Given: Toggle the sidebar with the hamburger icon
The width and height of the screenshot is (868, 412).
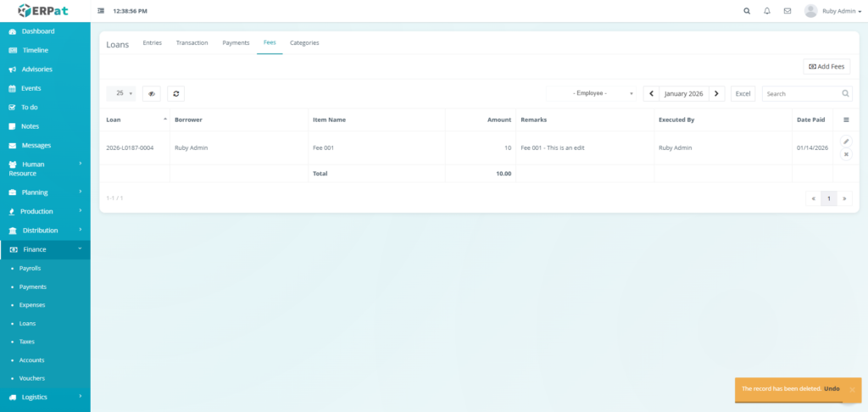Looking at the screenshot, I should coord(102,11).
